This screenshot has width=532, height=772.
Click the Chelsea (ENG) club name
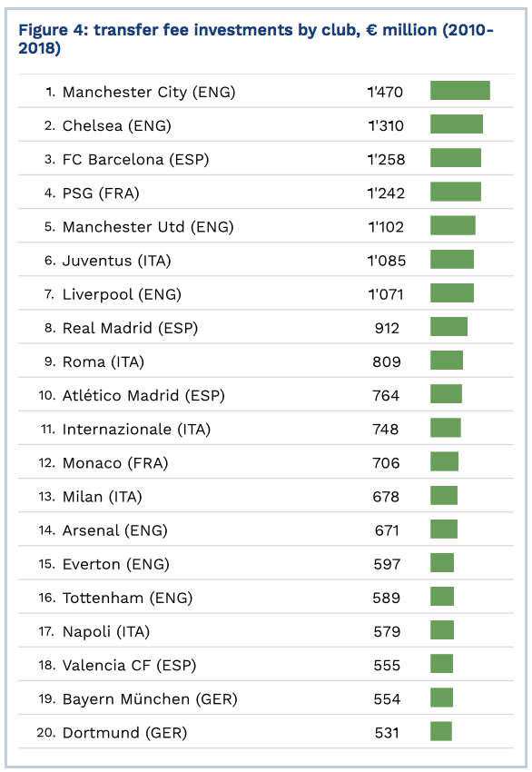click(116, 125)
